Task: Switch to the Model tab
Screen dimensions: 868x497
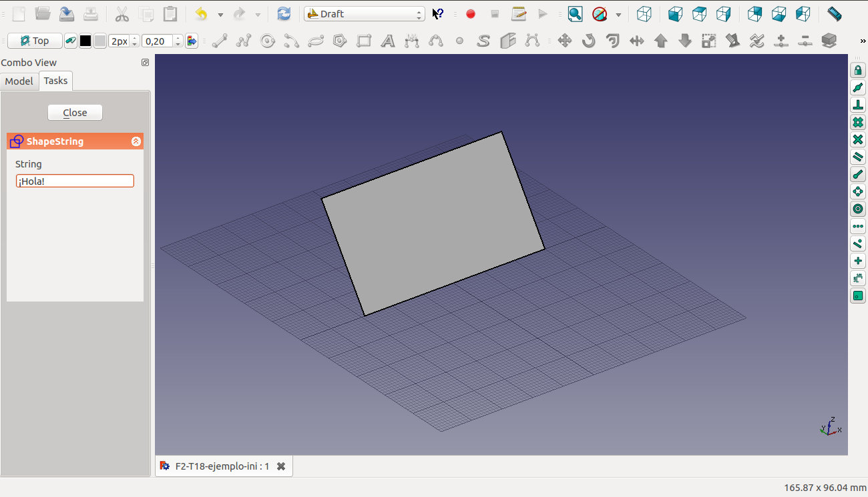Action: pyautogui.click(x=19, y=81)
